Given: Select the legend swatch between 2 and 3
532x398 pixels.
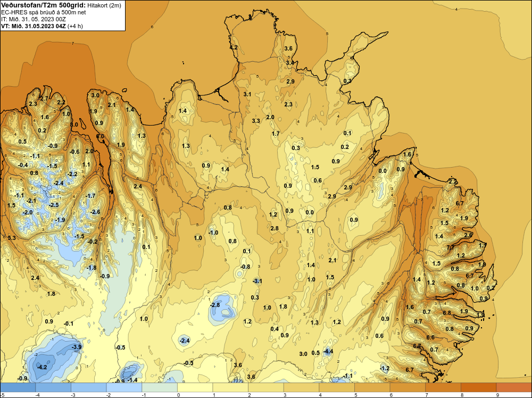Looking at the screenshot, I should coord(266,387).
